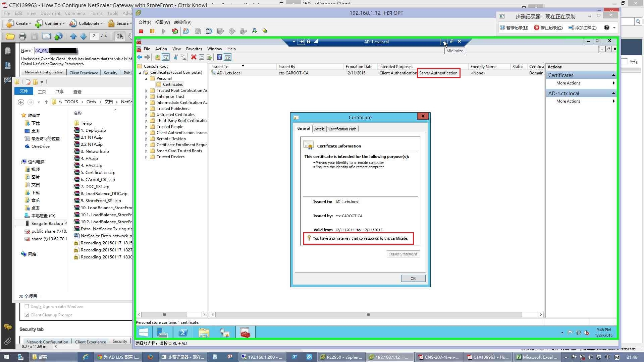Click the host Windows Start button
Viewport: 644px width, 362px height.
click(6, 357)
